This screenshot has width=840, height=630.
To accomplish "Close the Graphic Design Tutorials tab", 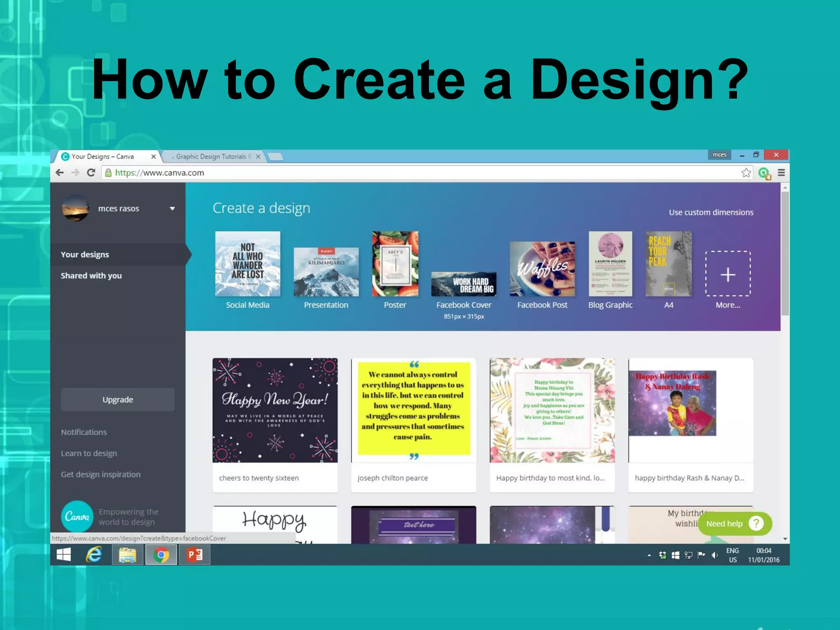I will (x=258, y=157).
